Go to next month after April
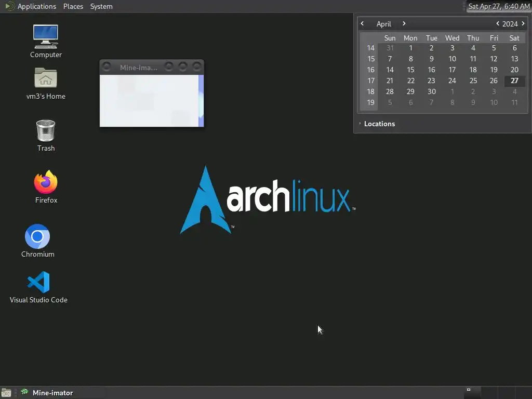Image resolution: width=532 pixels, height=399 pixels. click(x=404, y=23)
